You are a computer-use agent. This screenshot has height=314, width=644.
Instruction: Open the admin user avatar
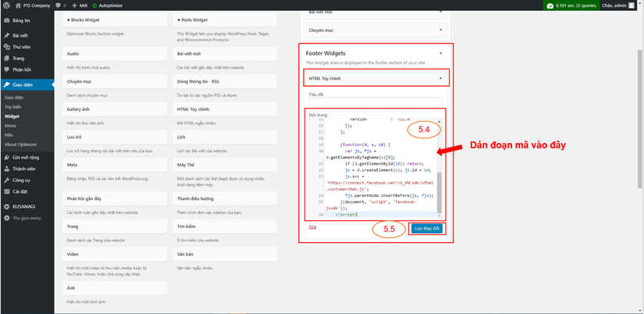click(x=631, y=5)
